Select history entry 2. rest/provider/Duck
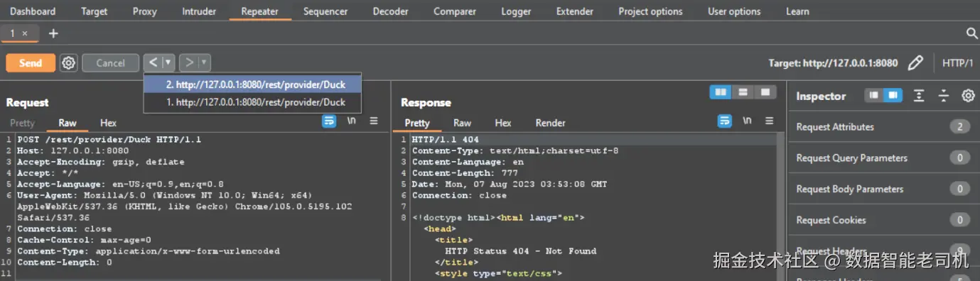Screen dimensions: 980x281 (252, 84)
